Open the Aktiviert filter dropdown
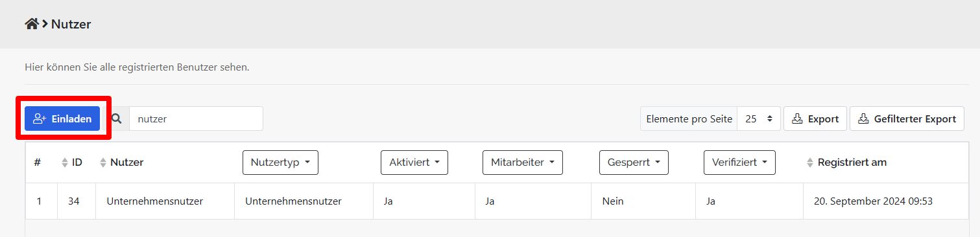The height and width of the screenshot is (237, 980). pos(414,163)
